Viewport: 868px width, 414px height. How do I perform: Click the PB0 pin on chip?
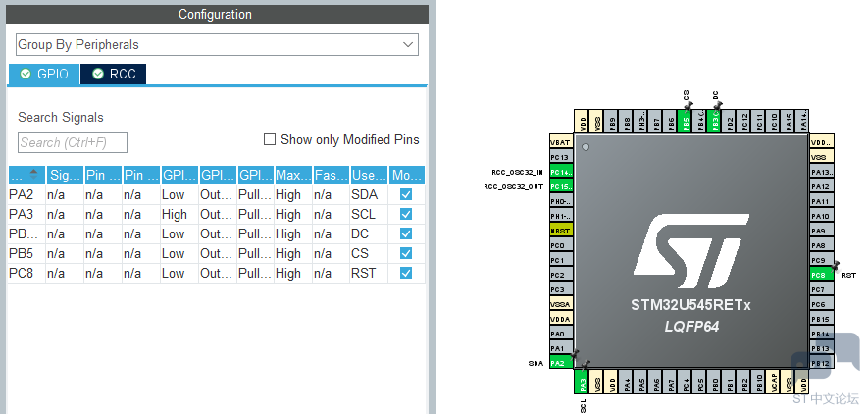pos(714,382)
